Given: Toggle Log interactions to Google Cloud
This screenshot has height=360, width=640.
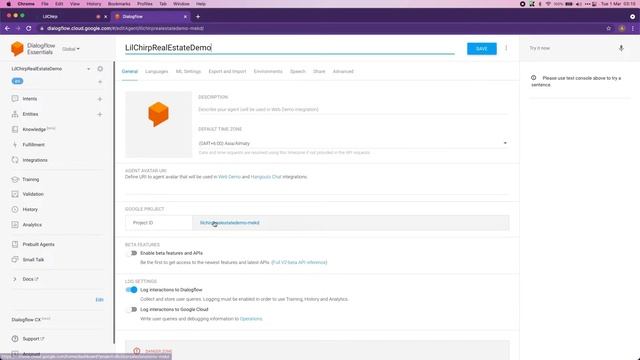Looking at the screenshot, I should (131, 309).
